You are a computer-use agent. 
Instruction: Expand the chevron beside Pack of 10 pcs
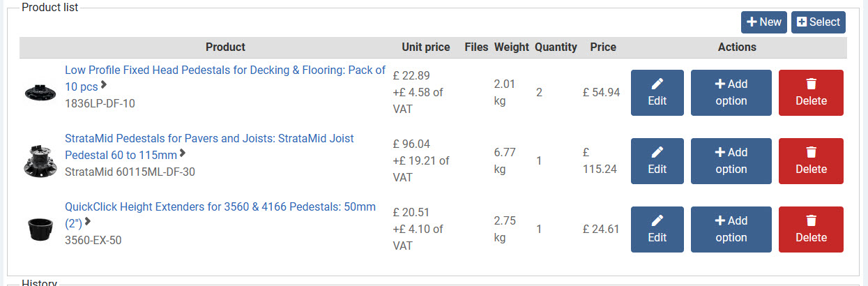[104, 85]
